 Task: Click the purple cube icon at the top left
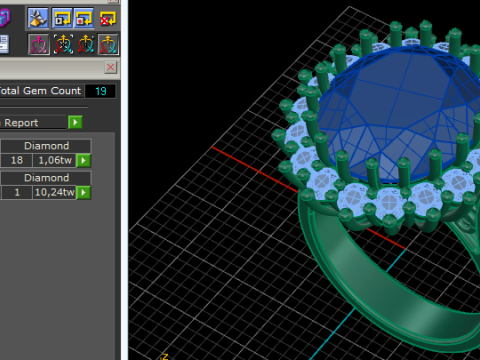click(x=5, y=17)
